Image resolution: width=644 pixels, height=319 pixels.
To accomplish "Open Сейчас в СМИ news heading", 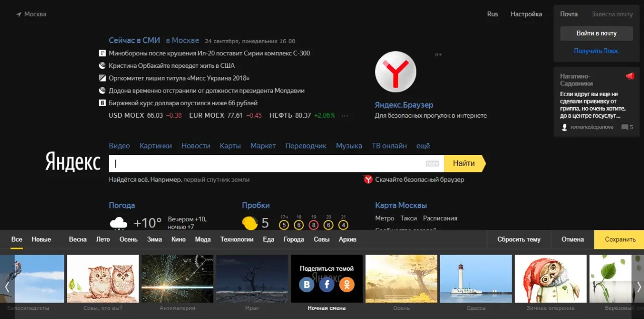I will (134, 40).
